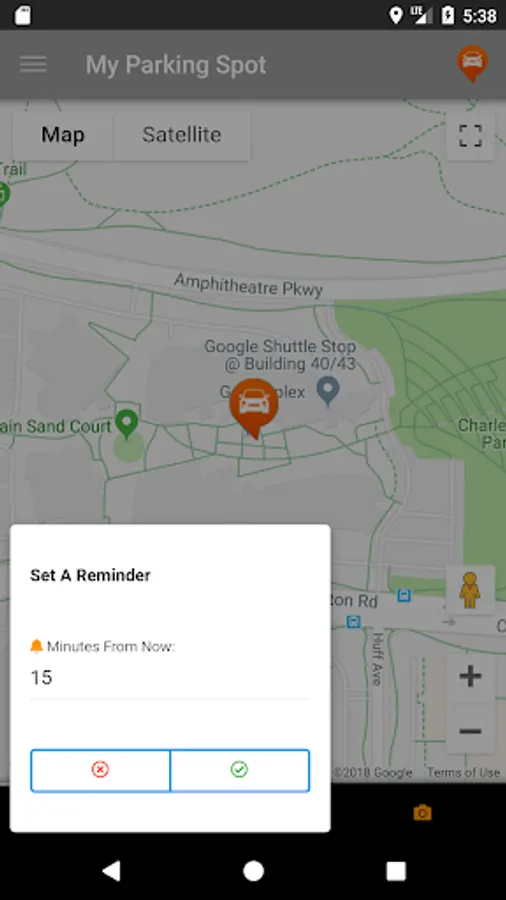Tap the orange car pin in header

[x=472, y=63]
